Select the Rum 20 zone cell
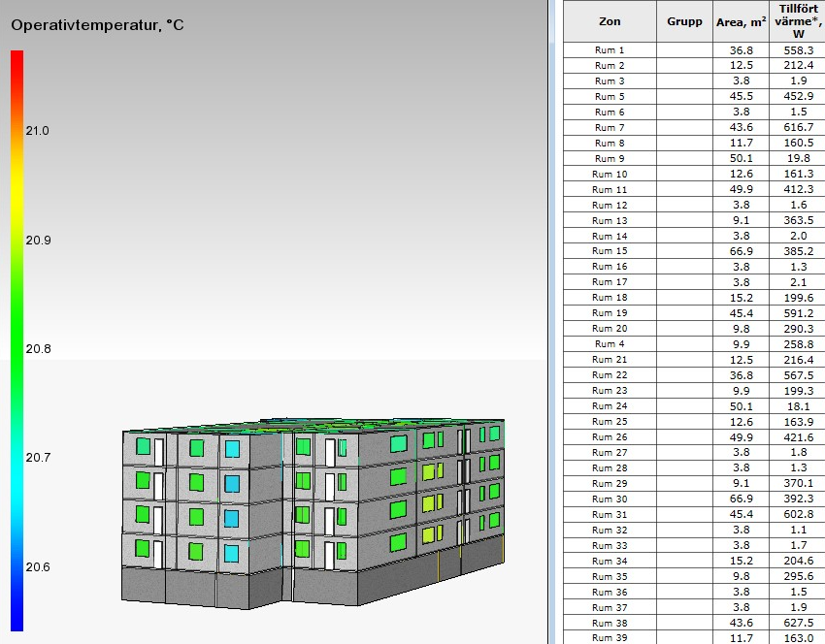The height and width of the screenshot is (644, 825). click(610, 329)
